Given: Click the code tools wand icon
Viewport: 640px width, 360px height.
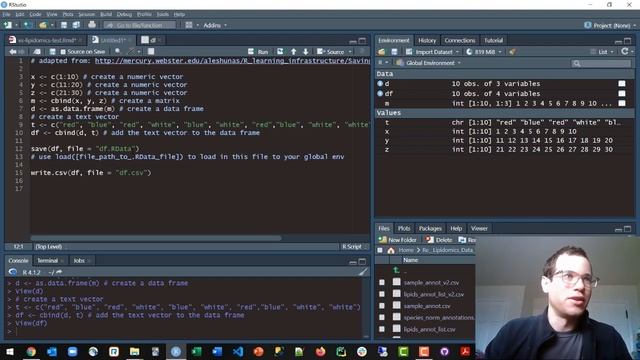Looking at the screenshot, I should [x=131, y=51].
